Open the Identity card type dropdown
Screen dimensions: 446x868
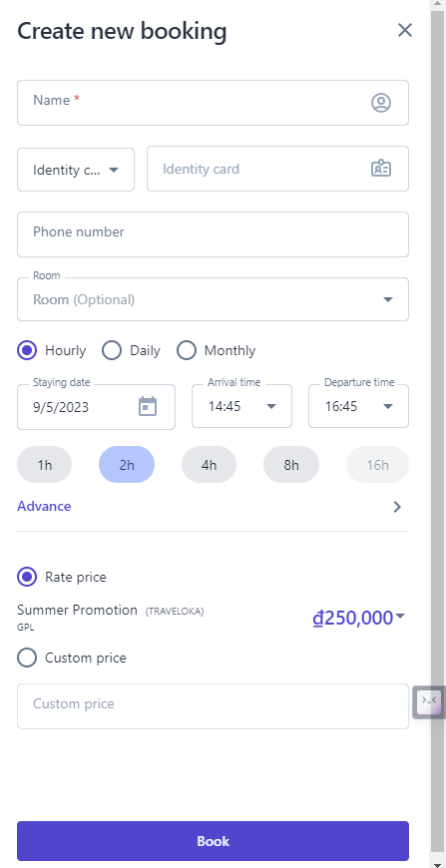pos(76,170)
